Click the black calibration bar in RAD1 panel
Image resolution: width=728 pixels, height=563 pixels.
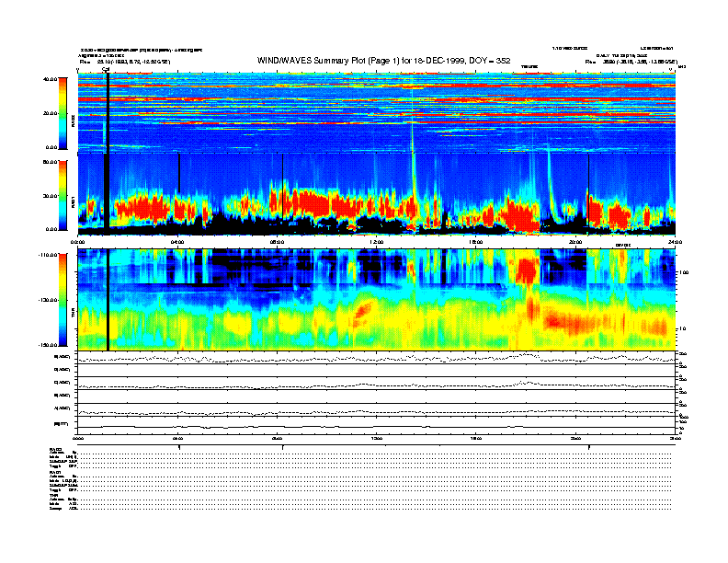(x=108, y=192)
